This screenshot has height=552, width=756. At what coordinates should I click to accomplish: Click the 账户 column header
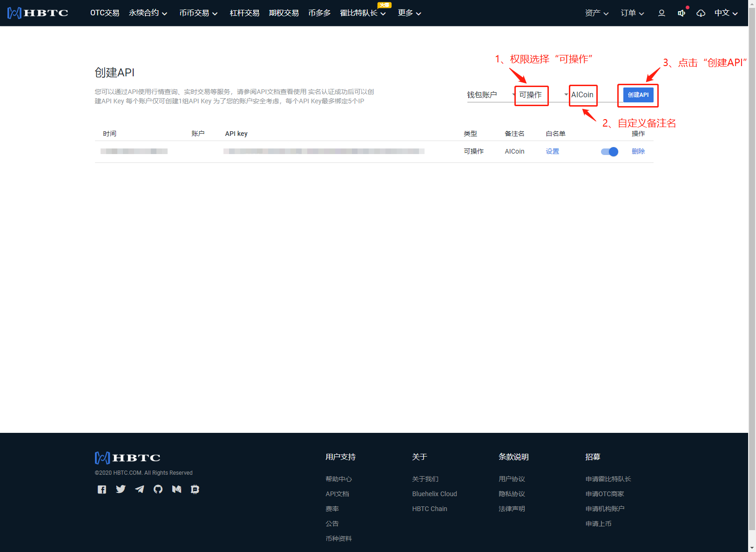click(198, 134)
